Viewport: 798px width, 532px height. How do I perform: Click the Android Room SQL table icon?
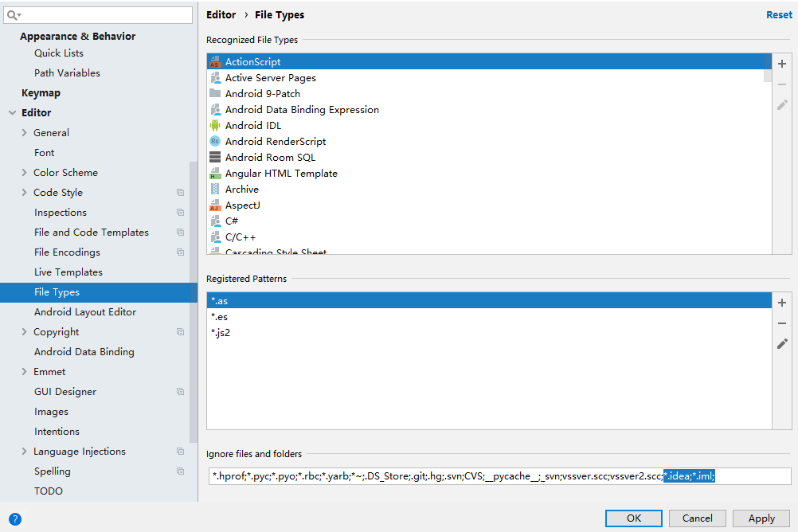(215, 158)
